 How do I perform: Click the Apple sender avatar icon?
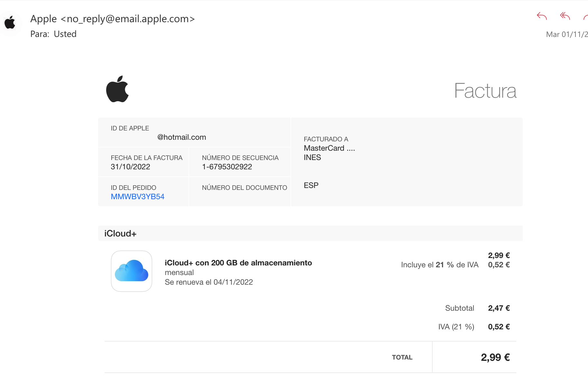tap(10, 23)
